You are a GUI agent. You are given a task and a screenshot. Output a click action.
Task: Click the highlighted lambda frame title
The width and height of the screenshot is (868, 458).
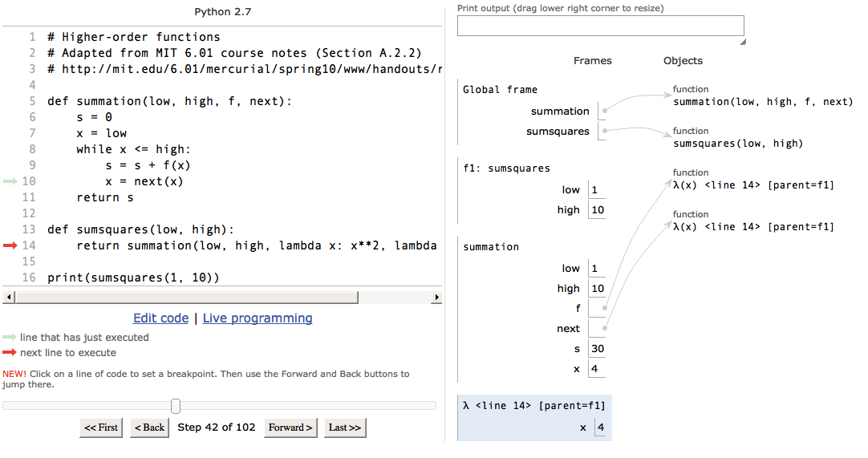(533, 405)
